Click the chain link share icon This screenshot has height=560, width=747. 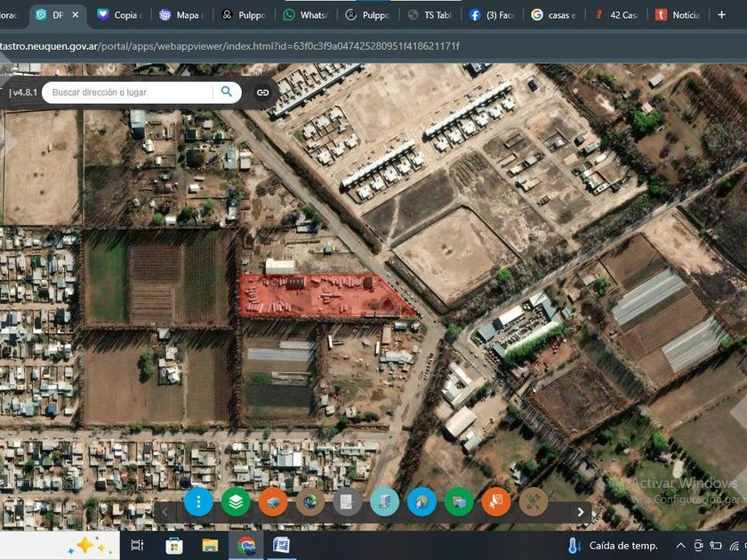(262, 92)
